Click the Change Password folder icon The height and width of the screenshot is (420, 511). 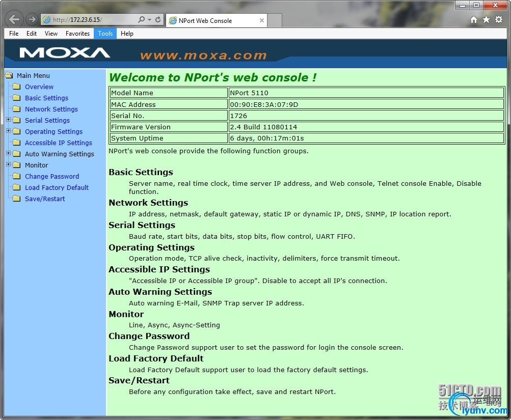tap(17, 176)
